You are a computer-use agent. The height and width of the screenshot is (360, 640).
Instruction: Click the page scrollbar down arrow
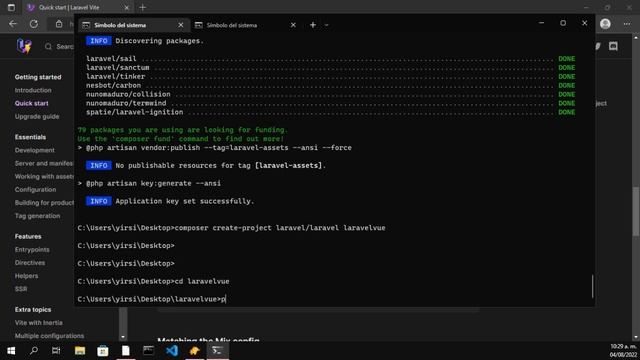tap(636, 337)
